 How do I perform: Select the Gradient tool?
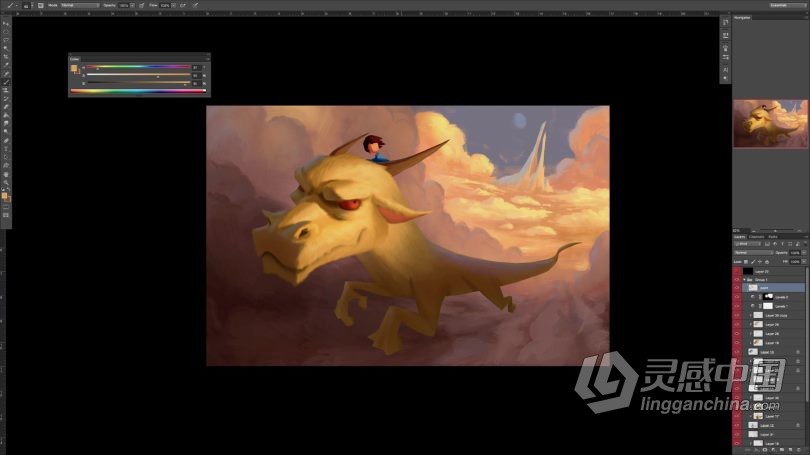6,115
